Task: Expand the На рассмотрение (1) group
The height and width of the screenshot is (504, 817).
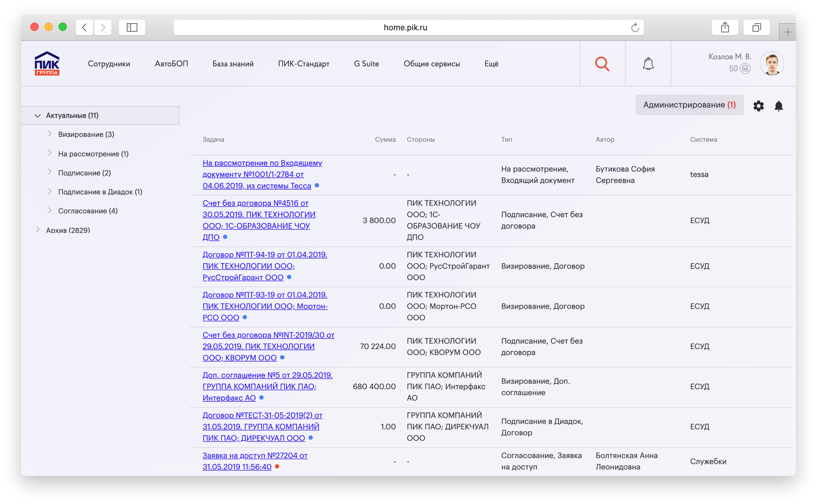Action: pyautogui.click(x=50, y=153)
